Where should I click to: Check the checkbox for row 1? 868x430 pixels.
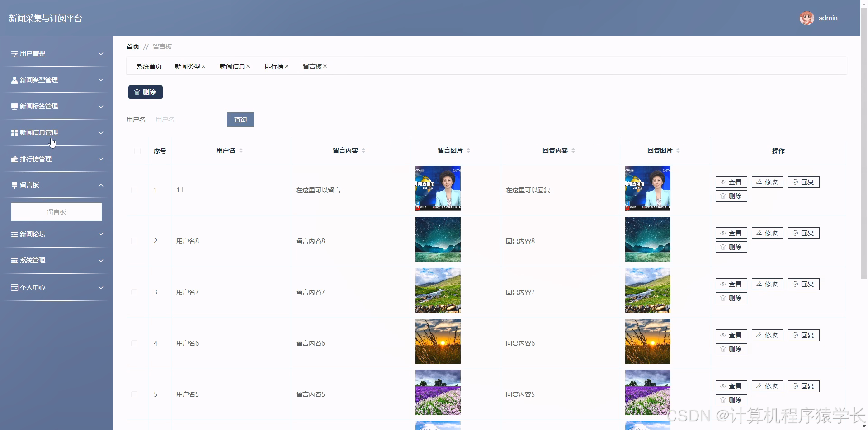pyautogui.click(x=134, y=190)
